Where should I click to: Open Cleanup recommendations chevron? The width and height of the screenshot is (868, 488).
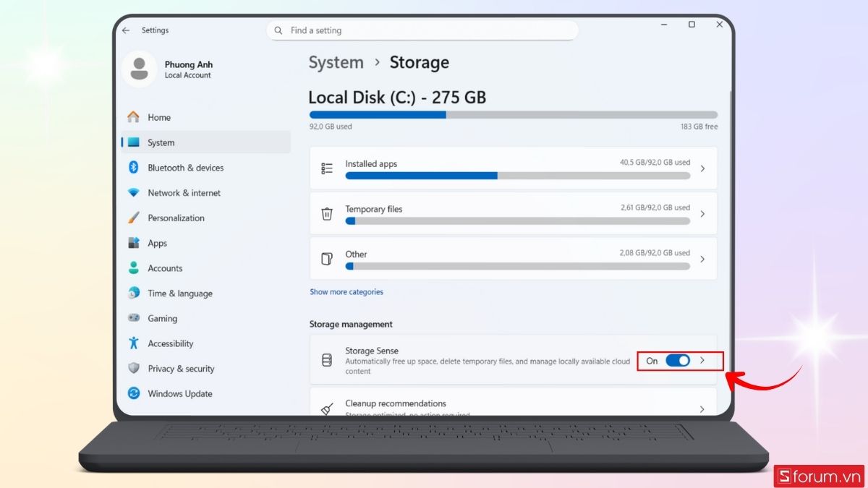702,409
